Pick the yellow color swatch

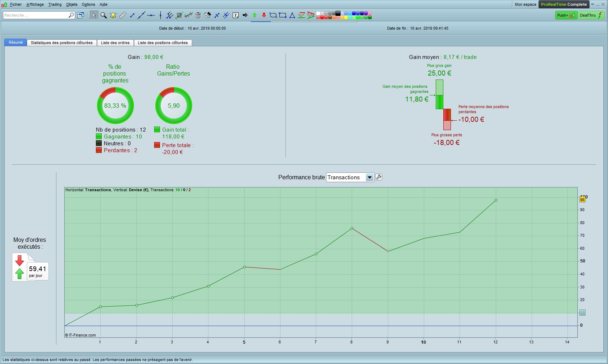[x=346, y=17]
